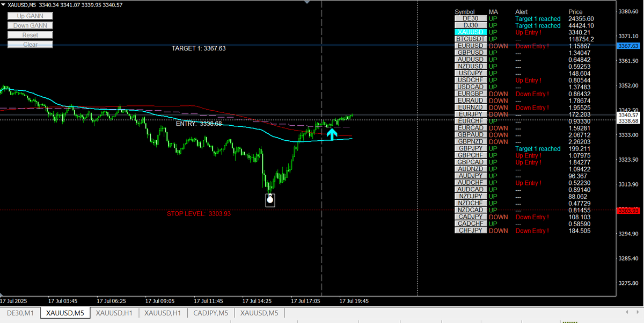
Task: Select the EURJPY symbol button
Action: (x=471, y=114)
